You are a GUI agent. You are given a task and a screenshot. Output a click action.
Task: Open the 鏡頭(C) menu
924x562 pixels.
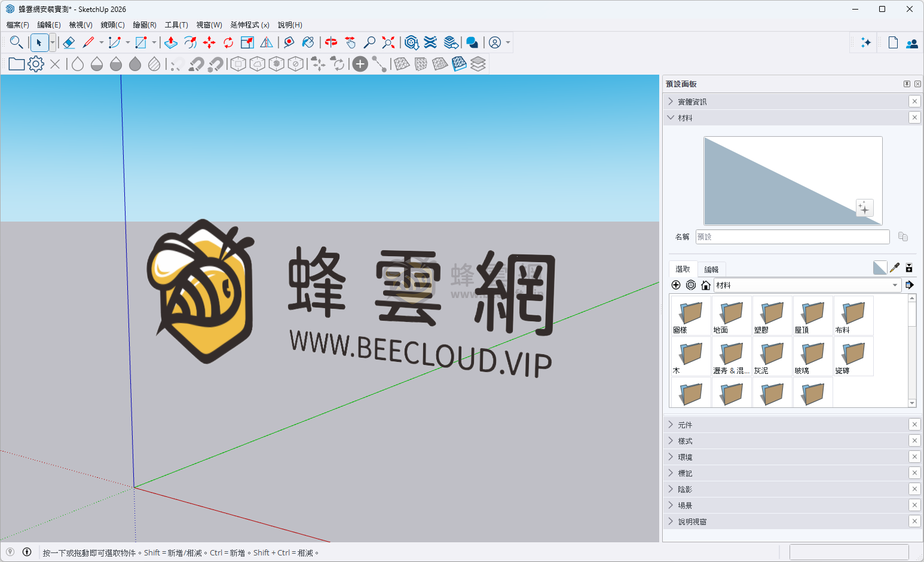click(x=112, y=24)
